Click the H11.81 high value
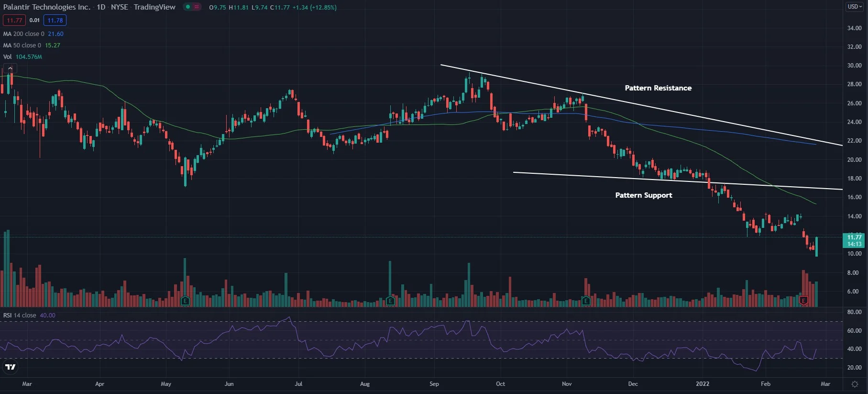The height and width of the screenshot is (394, 868). click(x=239, y=8)
